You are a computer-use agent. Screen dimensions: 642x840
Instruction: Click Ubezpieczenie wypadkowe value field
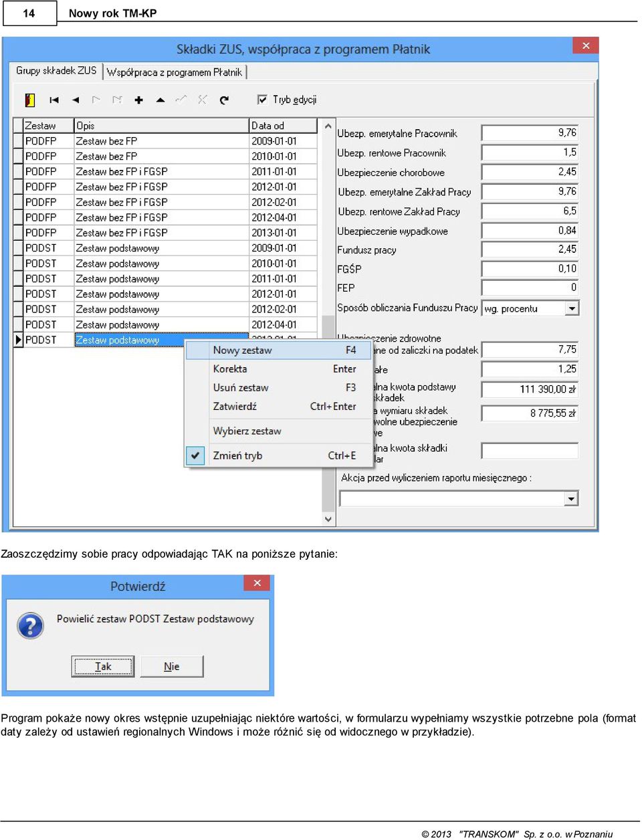tap(530, 231)
